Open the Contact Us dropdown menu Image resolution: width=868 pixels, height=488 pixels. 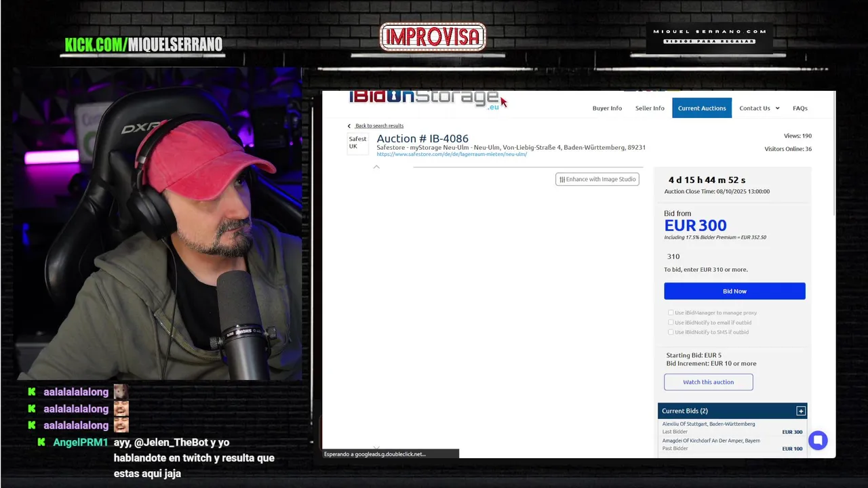click(759, 108)
